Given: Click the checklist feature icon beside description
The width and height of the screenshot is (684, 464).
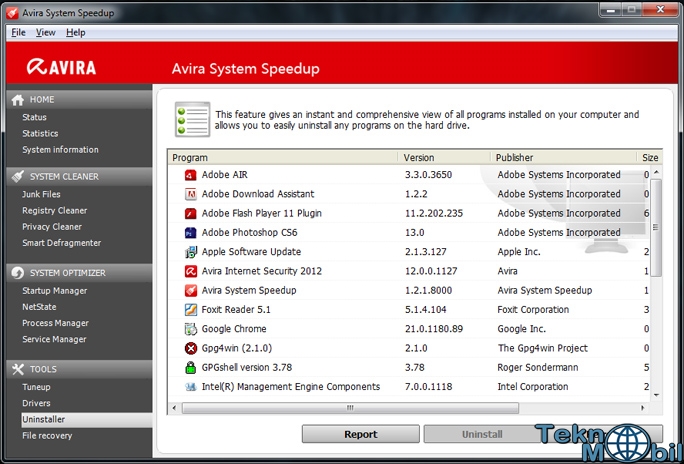Looking at the screenshot, I should point(192,119).
